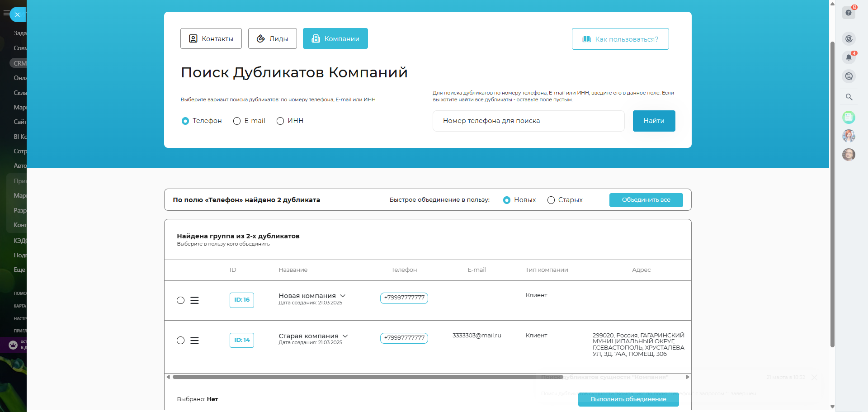
Task: Choose merge in favor of Старых
Action: tap(551, 200)
